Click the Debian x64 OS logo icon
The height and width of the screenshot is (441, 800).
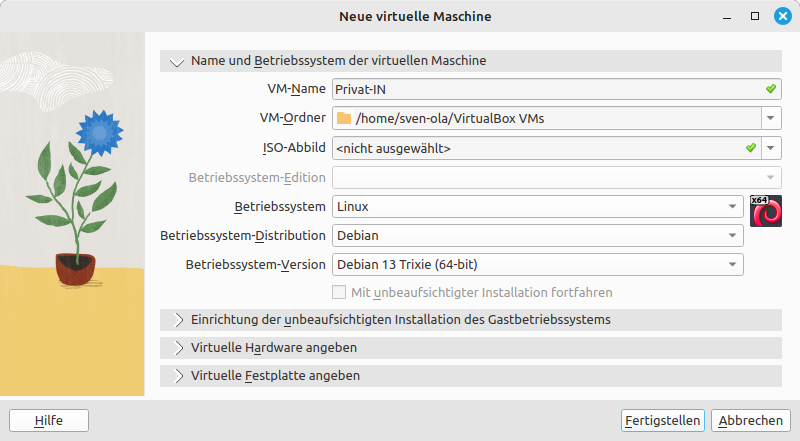point(765,211)
